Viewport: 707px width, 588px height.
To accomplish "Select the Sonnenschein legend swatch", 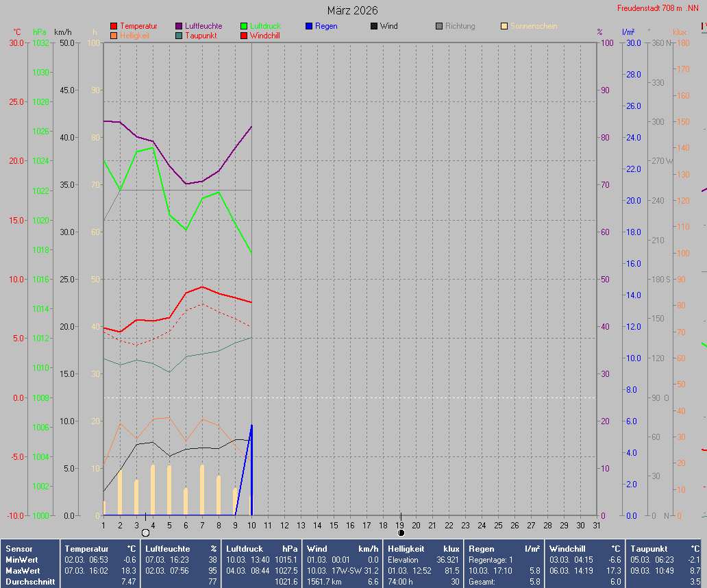I will (504, 26).
